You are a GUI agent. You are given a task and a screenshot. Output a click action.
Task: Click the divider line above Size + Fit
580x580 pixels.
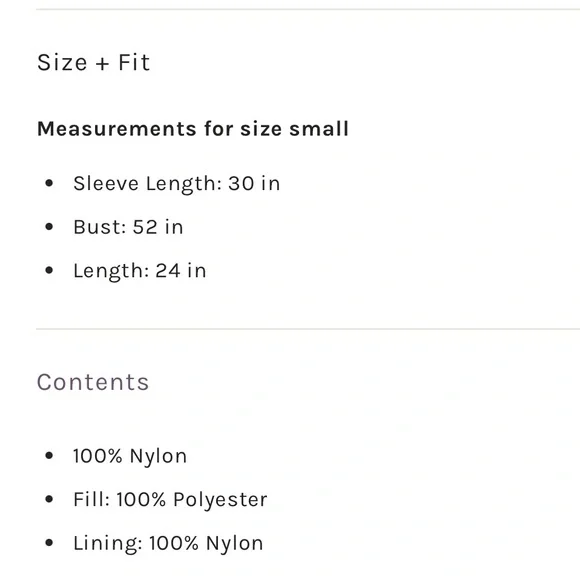point(308,9)
